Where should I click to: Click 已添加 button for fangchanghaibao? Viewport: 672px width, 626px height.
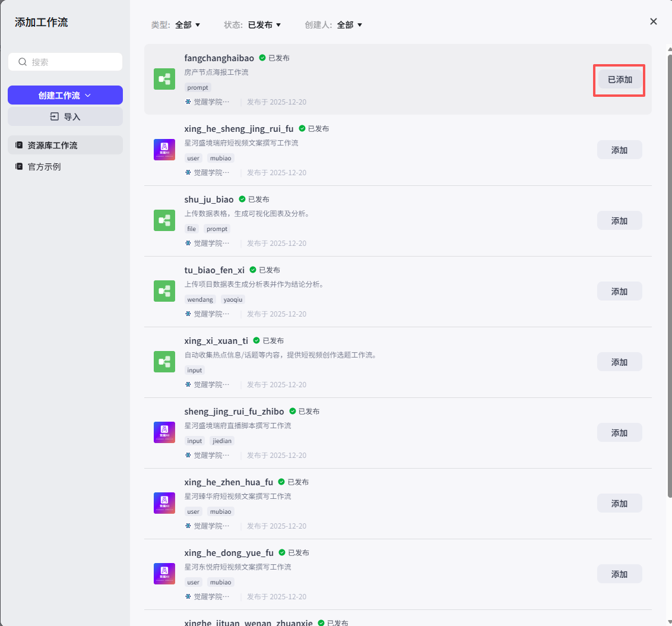pyautogui.click(x=619, y=80)
